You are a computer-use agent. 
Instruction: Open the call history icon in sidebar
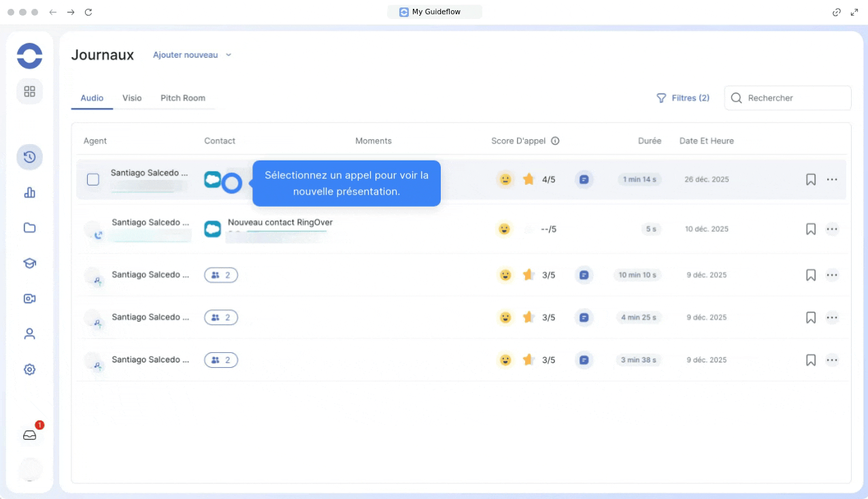pos(29,157)
